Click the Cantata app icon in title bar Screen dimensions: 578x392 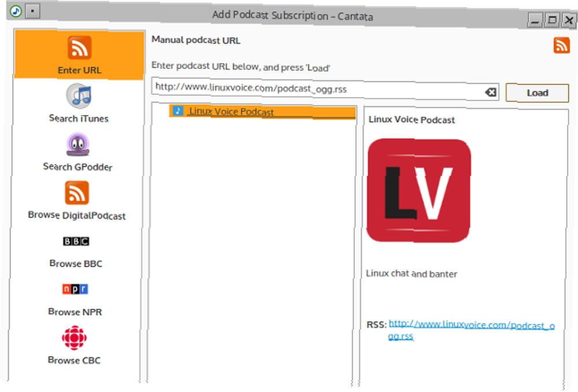[x=16, y=11]
